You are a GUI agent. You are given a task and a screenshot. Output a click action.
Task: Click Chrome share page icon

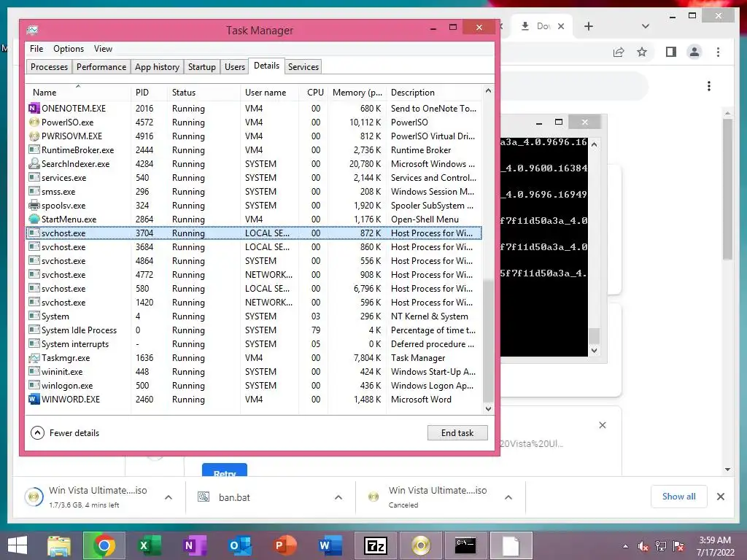619,52
